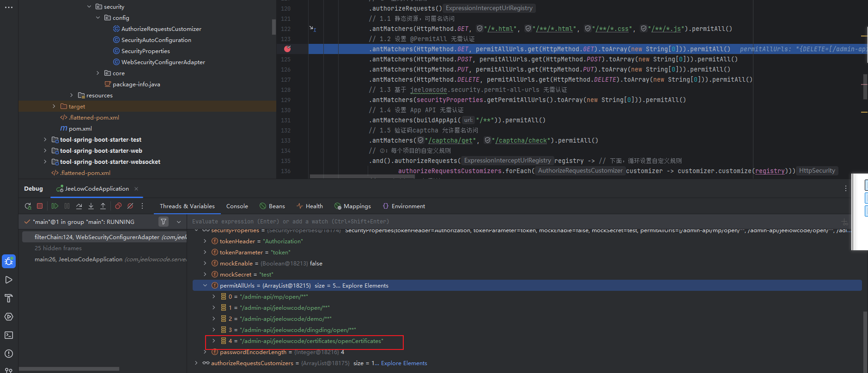Viewport: 868px width, 373px height.
Task: Stop the debug session
Action: [40, 206]
